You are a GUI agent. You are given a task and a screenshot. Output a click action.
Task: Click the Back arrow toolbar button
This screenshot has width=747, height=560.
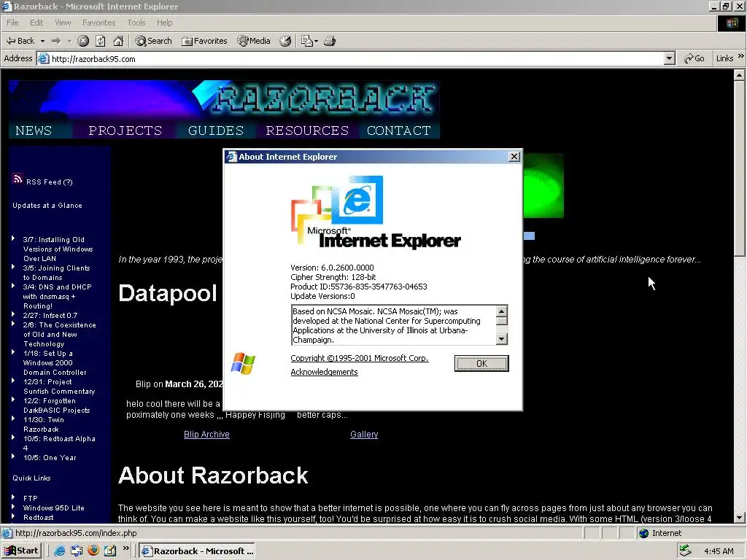click(x=20, y=41)
